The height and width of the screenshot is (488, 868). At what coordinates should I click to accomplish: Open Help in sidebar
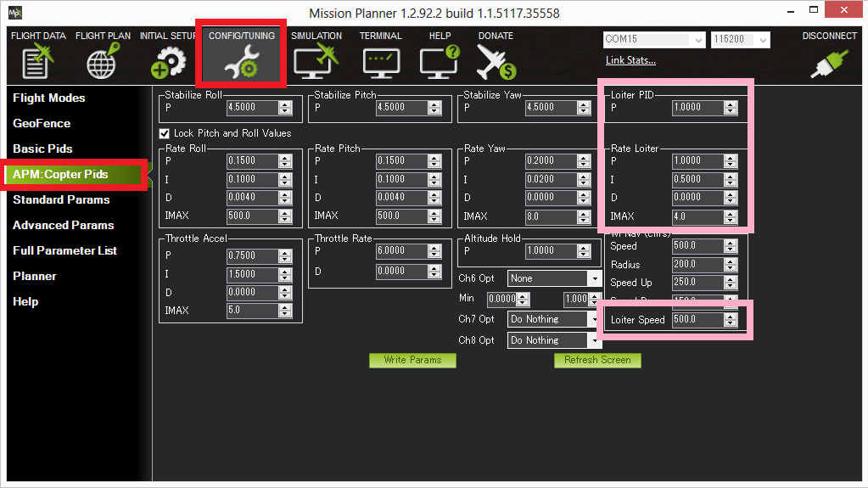25,302
